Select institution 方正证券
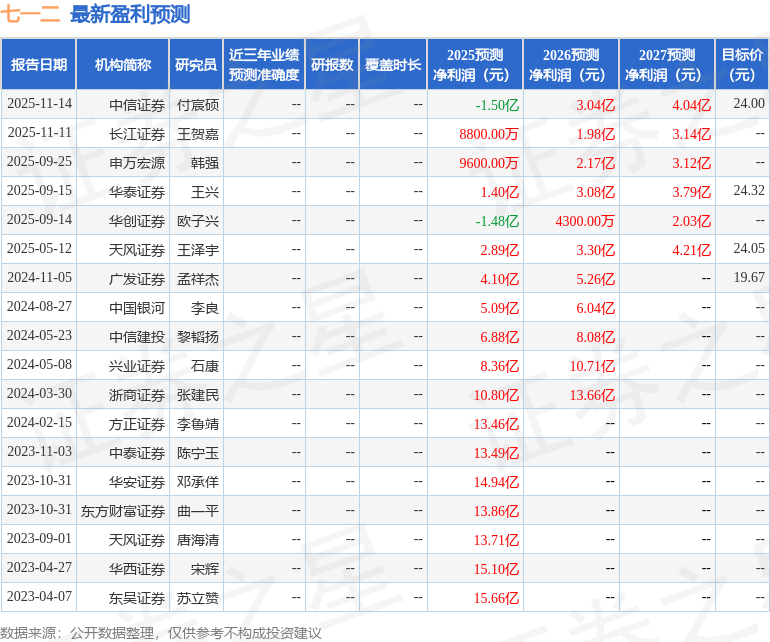This screenshot has height=642, width=770. tap(137, 424)
